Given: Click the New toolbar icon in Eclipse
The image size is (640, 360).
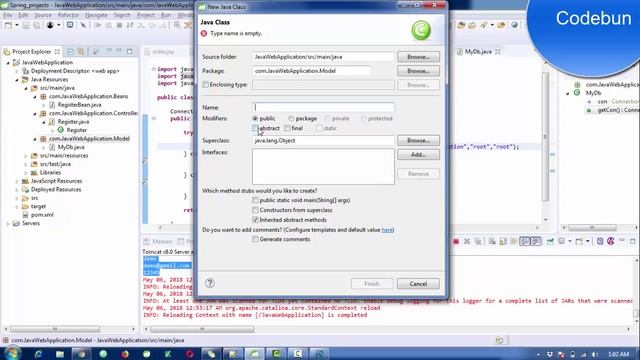Looking at the screenshot, I should [9, 25].
